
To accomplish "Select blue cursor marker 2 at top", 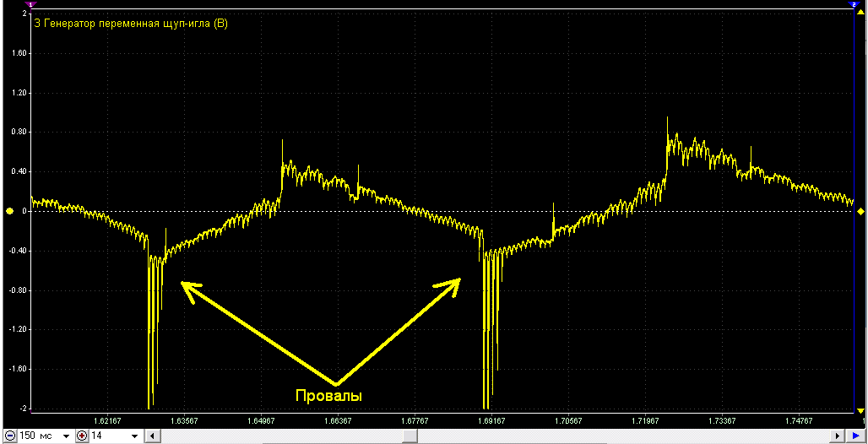I will [854, 4].
